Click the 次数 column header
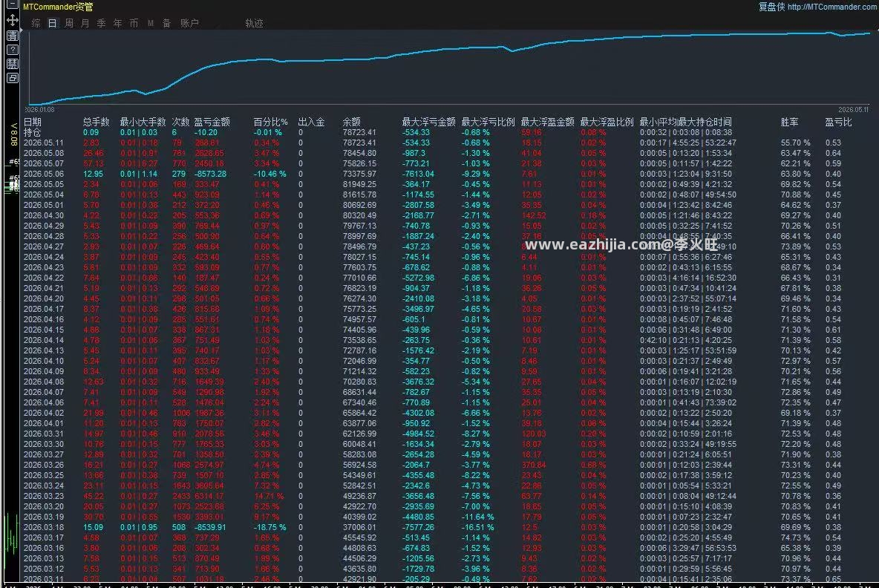This screenshot has height=588, width=879. (180, 122)
